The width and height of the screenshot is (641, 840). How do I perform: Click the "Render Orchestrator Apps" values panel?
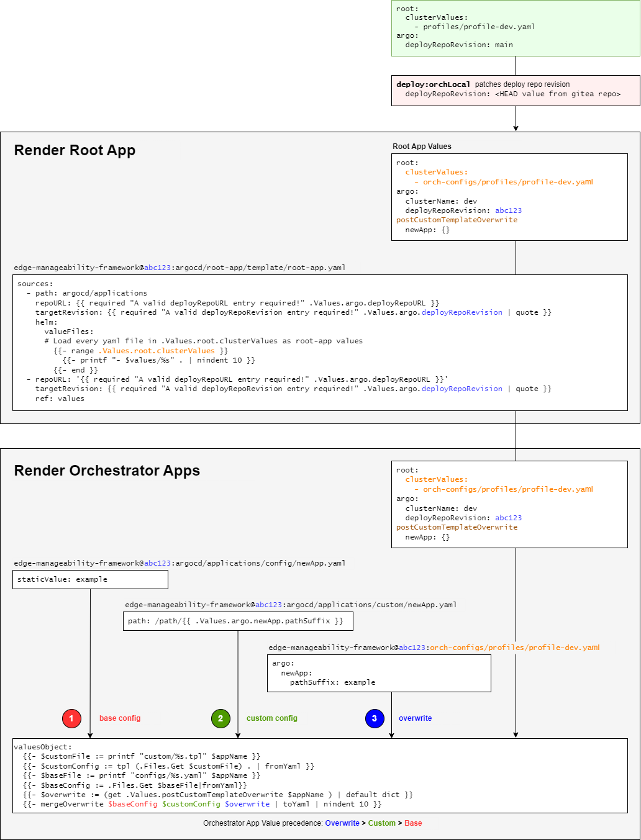509,504
